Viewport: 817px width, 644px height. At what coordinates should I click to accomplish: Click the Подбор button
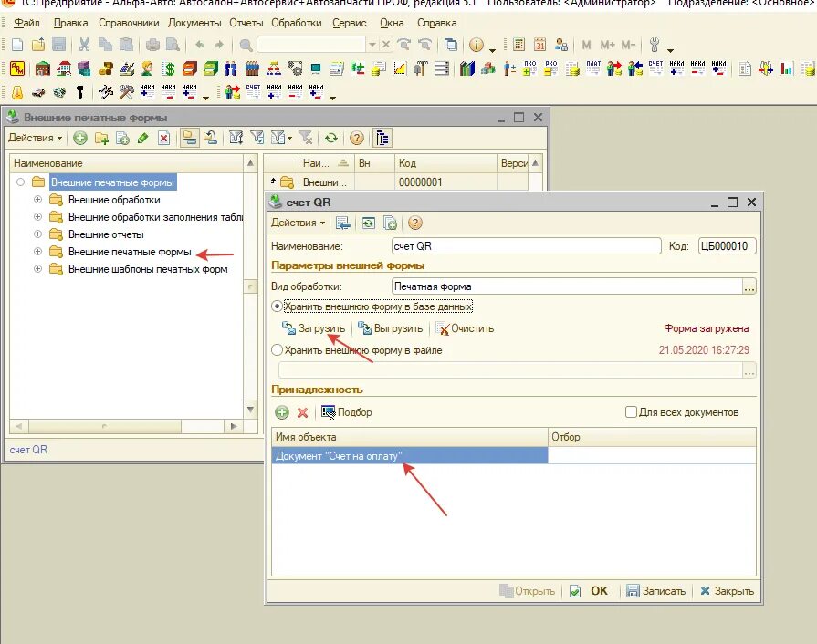coord(347,412)
